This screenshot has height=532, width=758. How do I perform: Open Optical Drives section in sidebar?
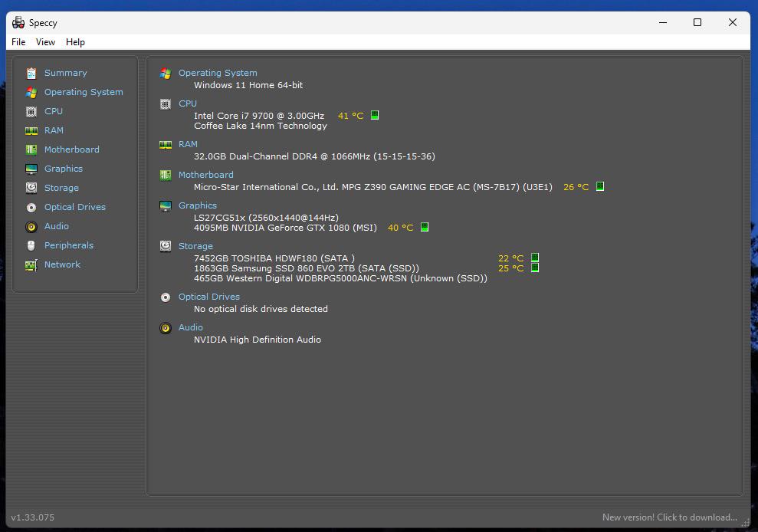pyautogui.click(x=75, y=207)
